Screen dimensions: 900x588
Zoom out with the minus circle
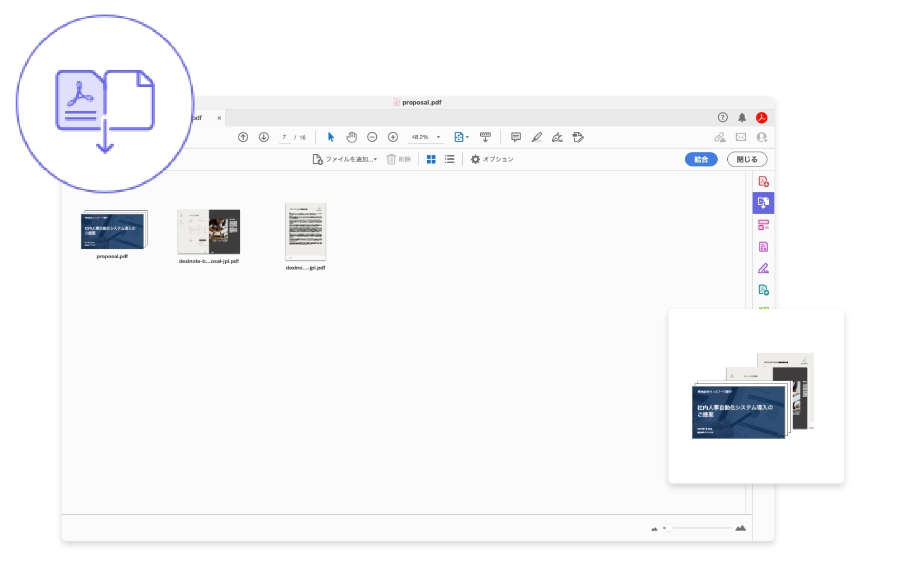372,137
